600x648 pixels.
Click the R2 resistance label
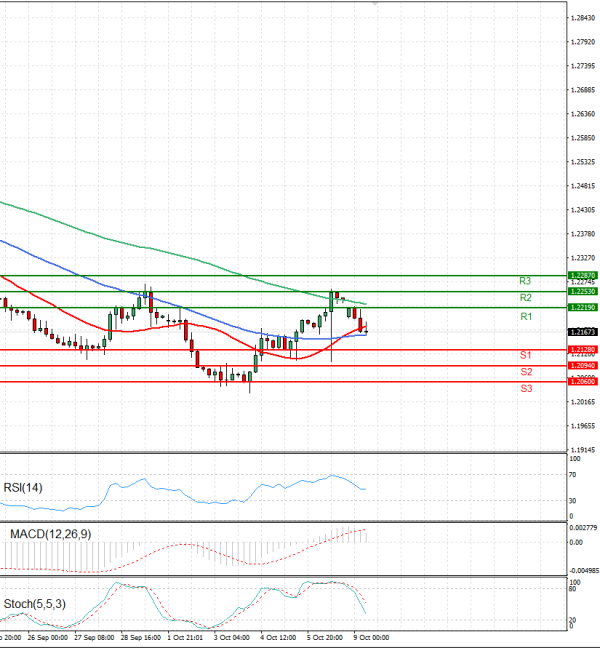click(x=525, y=298)
